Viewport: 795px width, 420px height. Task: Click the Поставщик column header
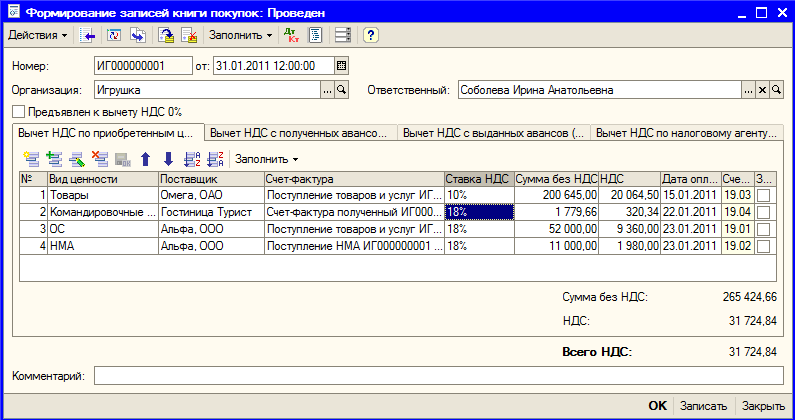point(211,179)
